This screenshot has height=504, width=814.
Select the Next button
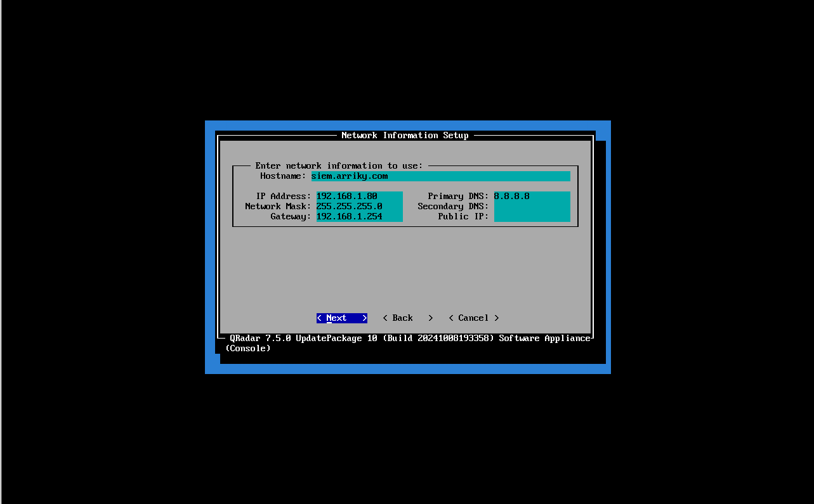tap(342, 318)
